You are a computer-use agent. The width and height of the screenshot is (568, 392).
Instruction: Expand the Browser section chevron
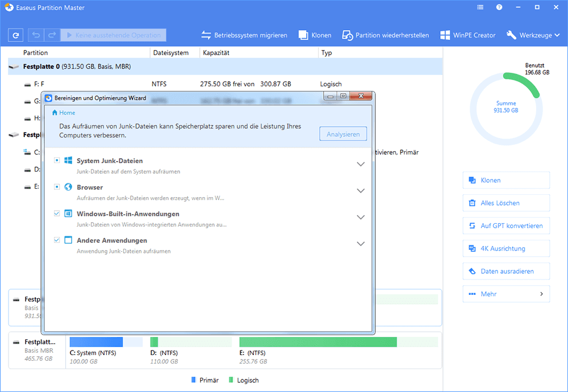click(x=361, y=190)
